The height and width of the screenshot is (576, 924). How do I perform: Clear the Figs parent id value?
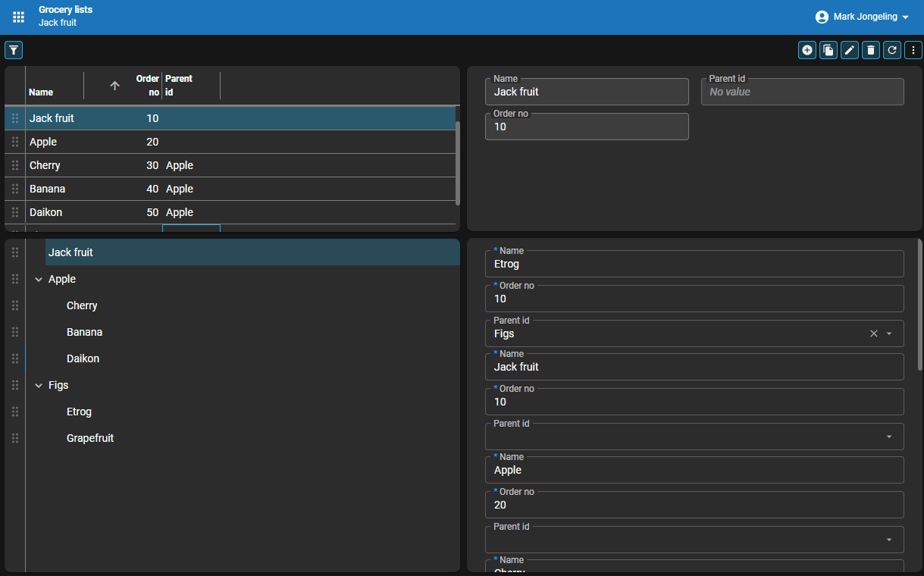[873, 333]
